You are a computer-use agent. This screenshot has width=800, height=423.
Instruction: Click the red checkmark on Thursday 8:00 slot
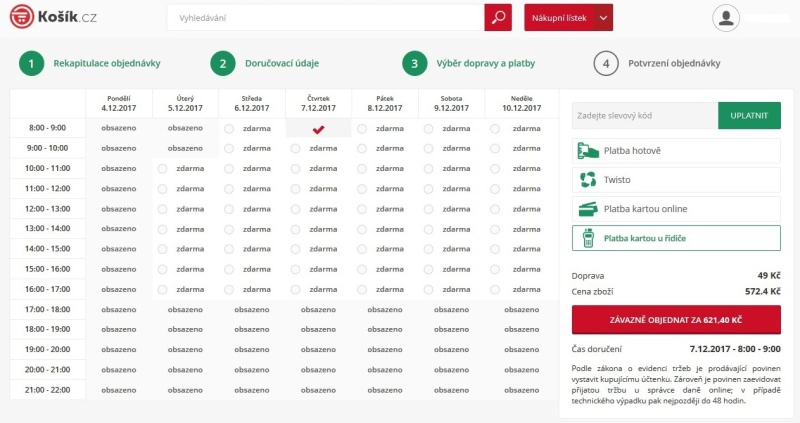[x=318, y=130]
